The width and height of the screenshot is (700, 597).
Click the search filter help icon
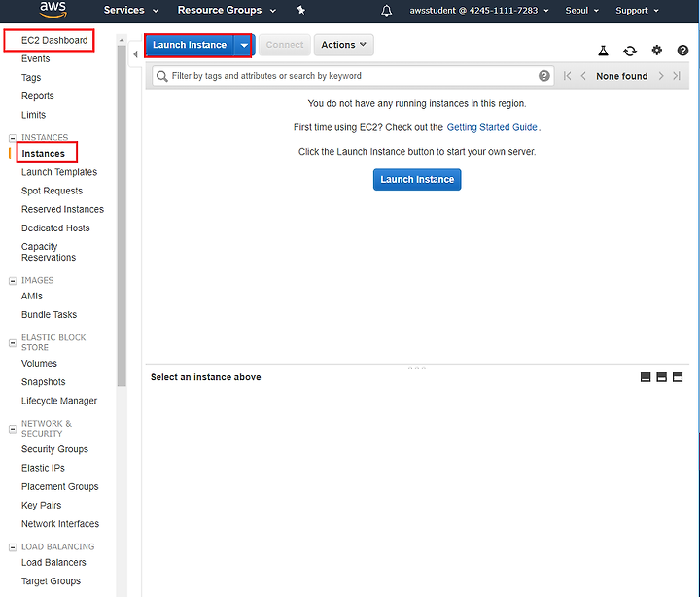(543, 76)
